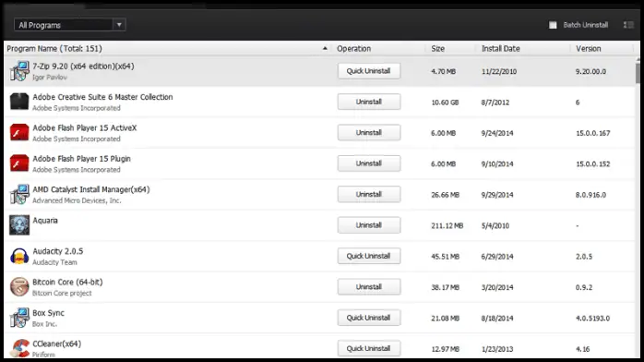Click the Program Name sort arrow
The image size is (644, 362).
325,49
